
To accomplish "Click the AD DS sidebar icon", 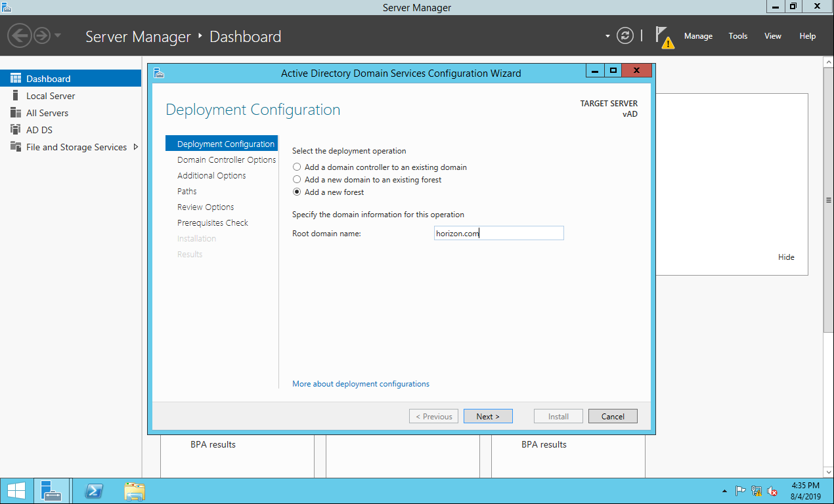I will tap(16, 130).
